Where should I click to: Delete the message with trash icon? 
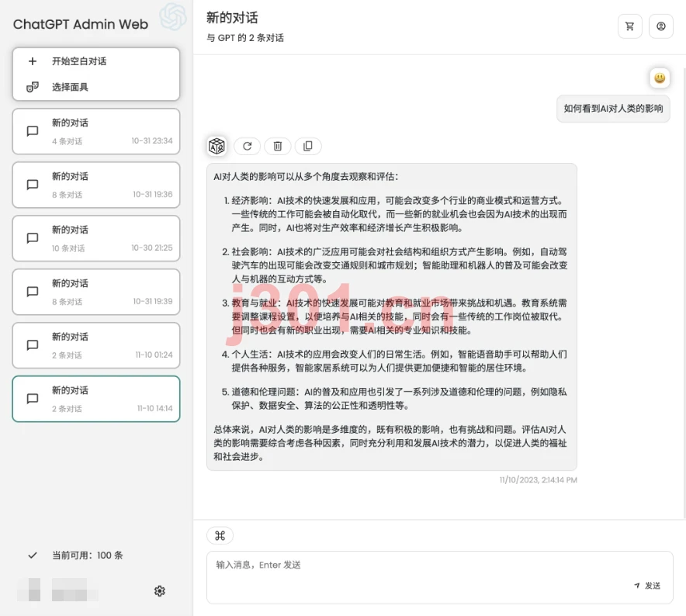(277, 146)
